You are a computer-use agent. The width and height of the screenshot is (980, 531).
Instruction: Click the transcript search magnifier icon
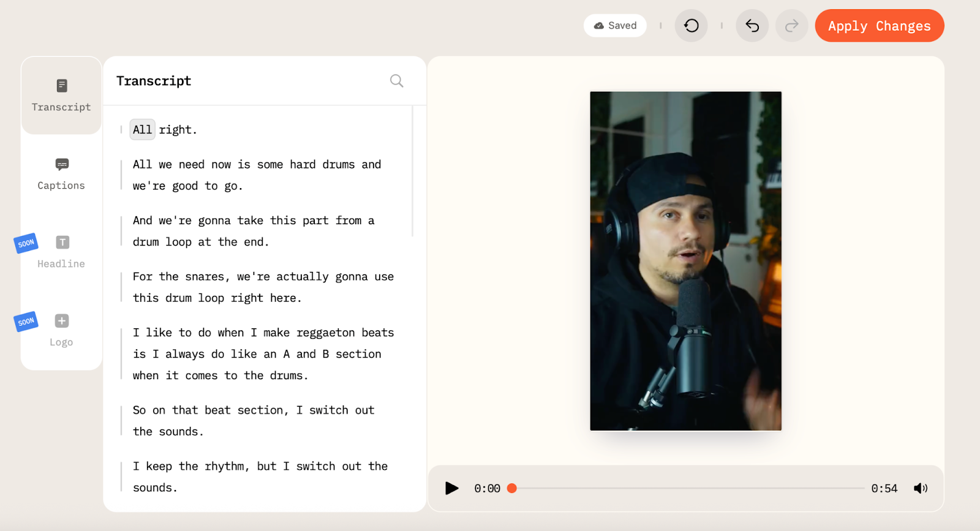[x=397, y=81]
